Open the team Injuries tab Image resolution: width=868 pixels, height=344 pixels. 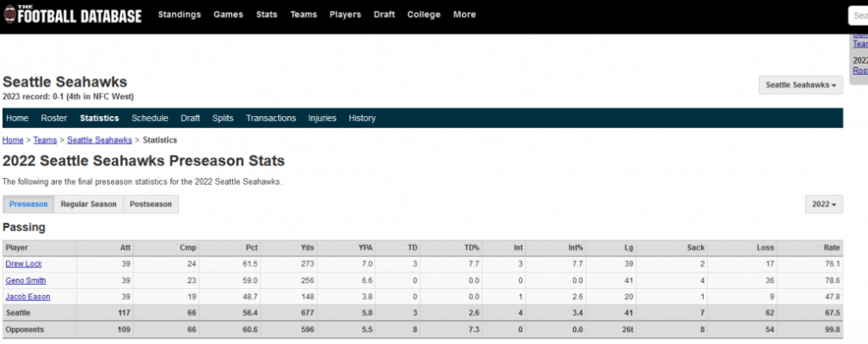coord(323,118)
